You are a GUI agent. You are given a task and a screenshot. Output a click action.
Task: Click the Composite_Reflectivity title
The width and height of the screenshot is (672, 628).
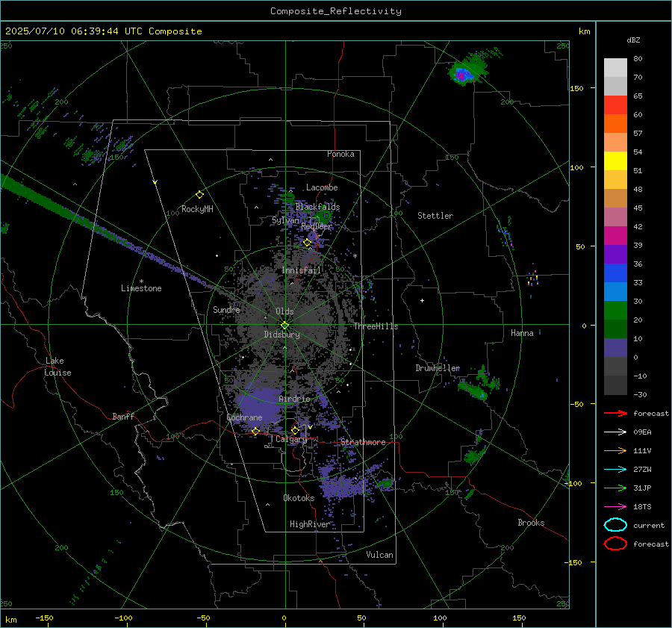point(336,11)
